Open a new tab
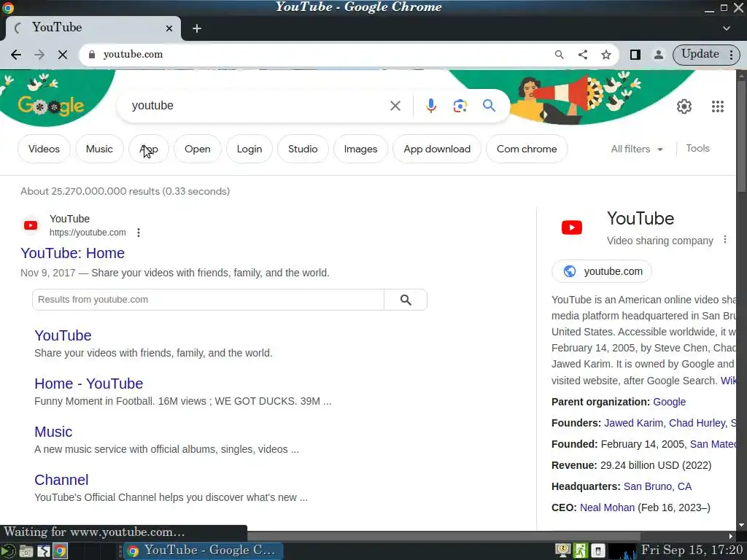The height and width of the screenshot is (560, 747). (197, 28)
